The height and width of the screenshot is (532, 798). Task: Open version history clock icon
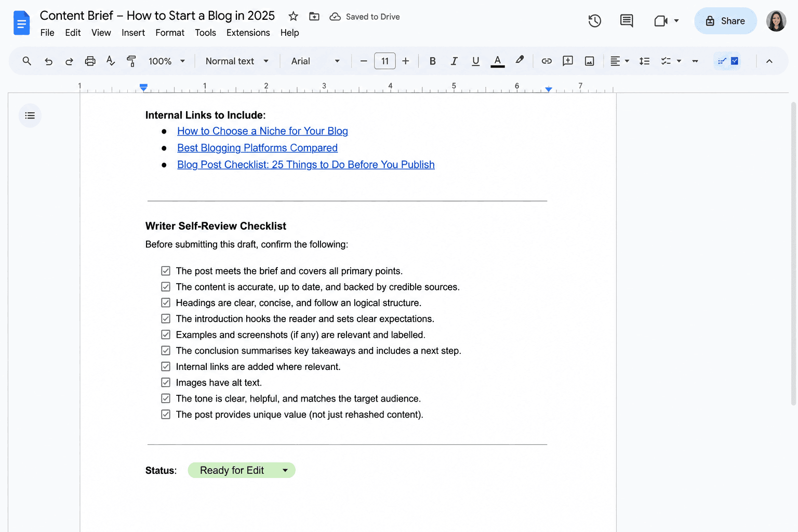pyautogui.click(x=595, y=21)
